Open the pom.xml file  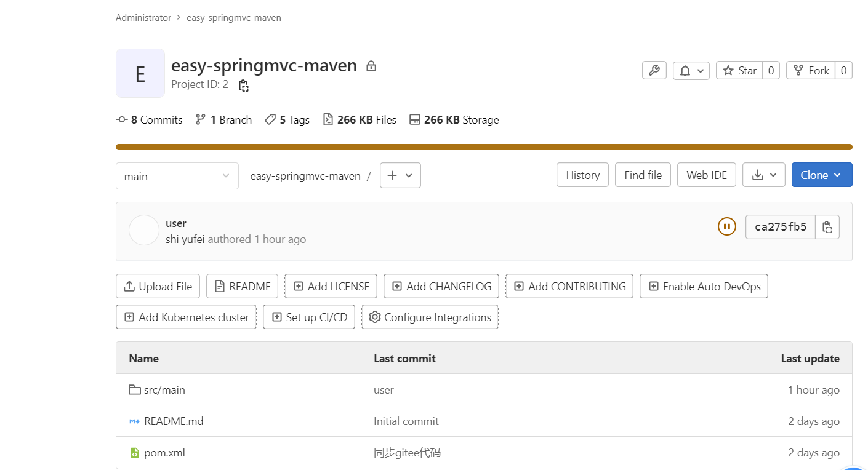tap(164, 453)
